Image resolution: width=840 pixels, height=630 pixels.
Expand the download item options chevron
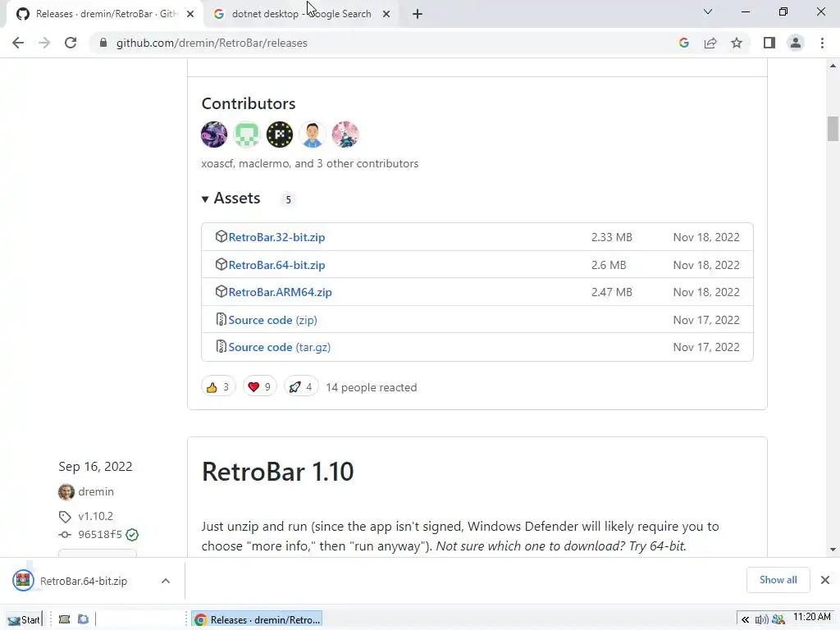pyautogui.click(x=166, y=582)
